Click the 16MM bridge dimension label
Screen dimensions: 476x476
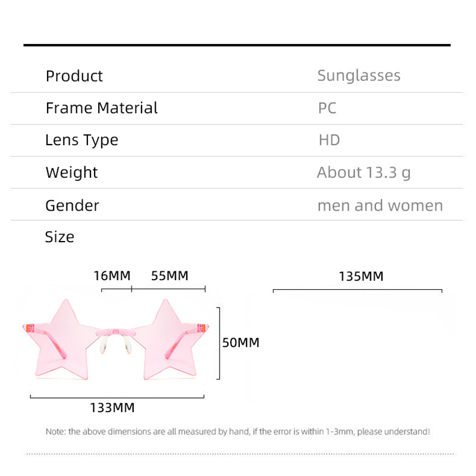coord(111,276)
